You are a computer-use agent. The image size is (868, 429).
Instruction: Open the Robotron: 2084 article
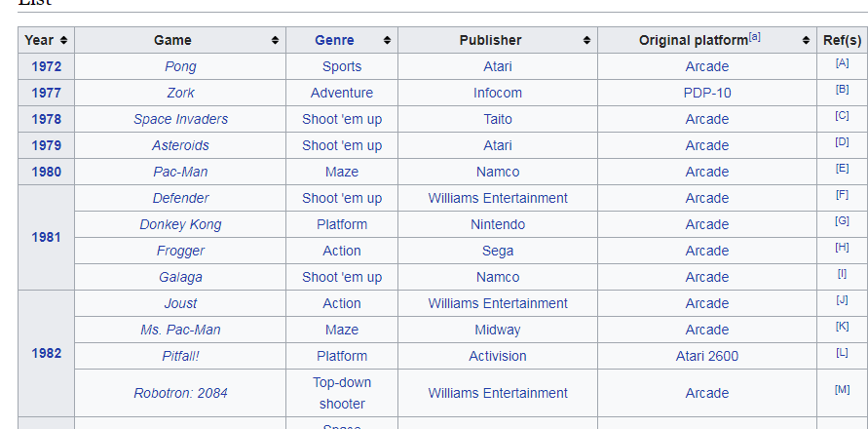click(180, 393)
